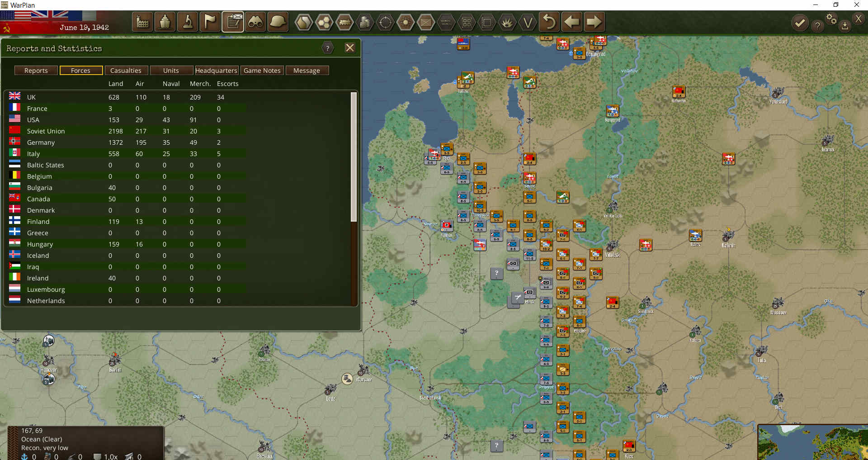Click the save game download icon
The image size is (868, 460).
(x=844, y=25)
